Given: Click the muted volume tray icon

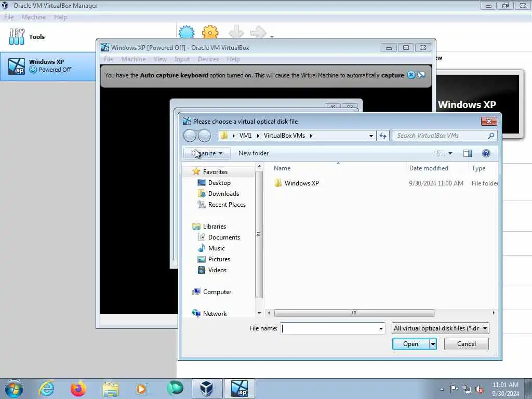Looking at the screenshot, I should tap(480, 390).
